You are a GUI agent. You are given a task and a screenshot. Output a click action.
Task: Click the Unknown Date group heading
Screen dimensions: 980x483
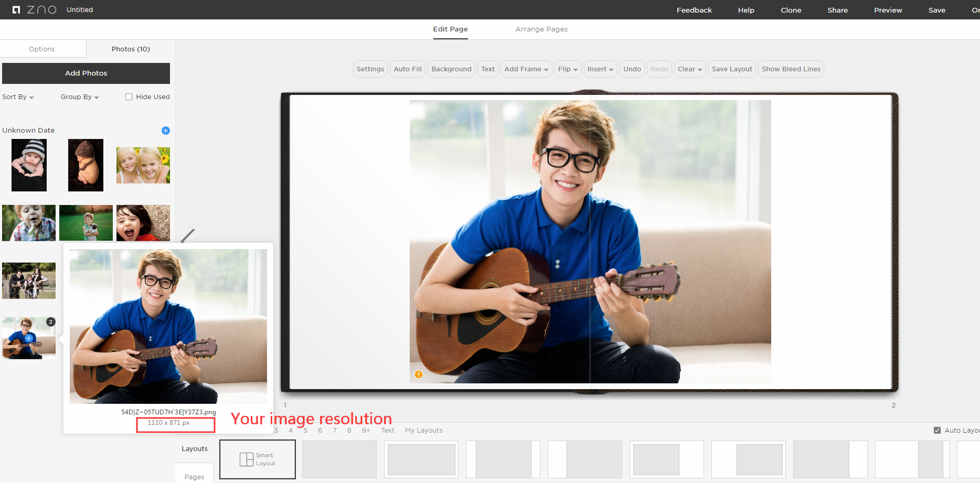tap(28, 131)
